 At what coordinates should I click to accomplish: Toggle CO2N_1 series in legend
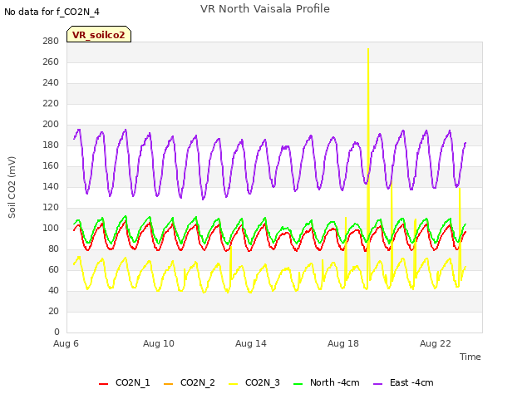click(x=124, y=382)
